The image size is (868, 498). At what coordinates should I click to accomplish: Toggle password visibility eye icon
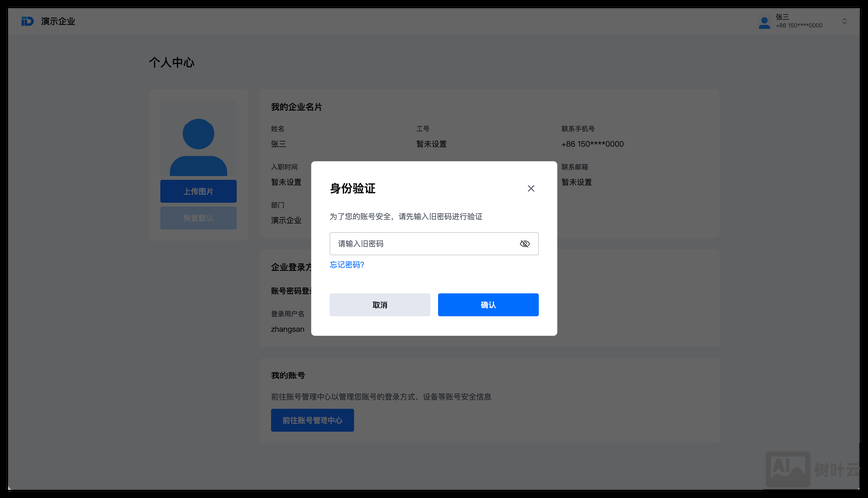(525, 244)
